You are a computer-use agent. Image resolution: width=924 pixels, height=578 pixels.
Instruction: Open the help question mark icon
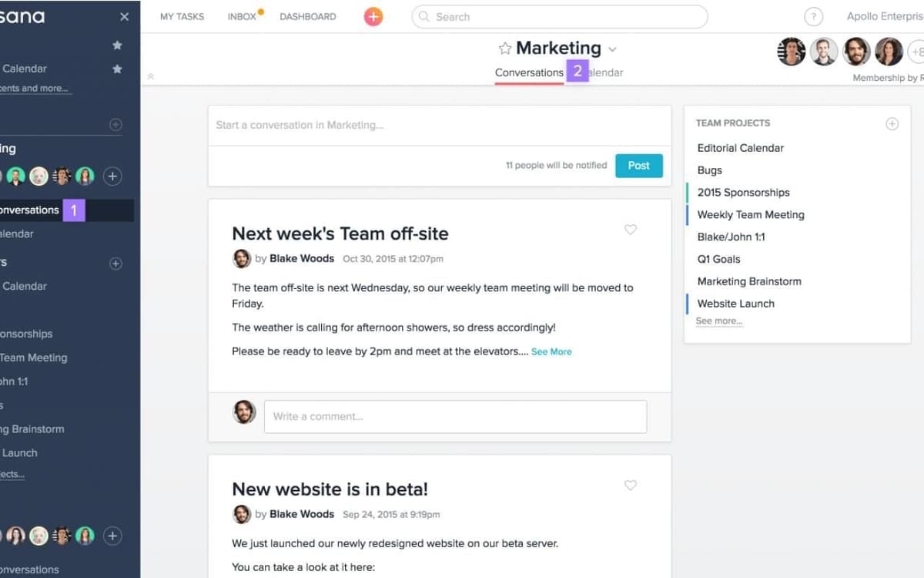pyautogui.click(x=813, y=17)
